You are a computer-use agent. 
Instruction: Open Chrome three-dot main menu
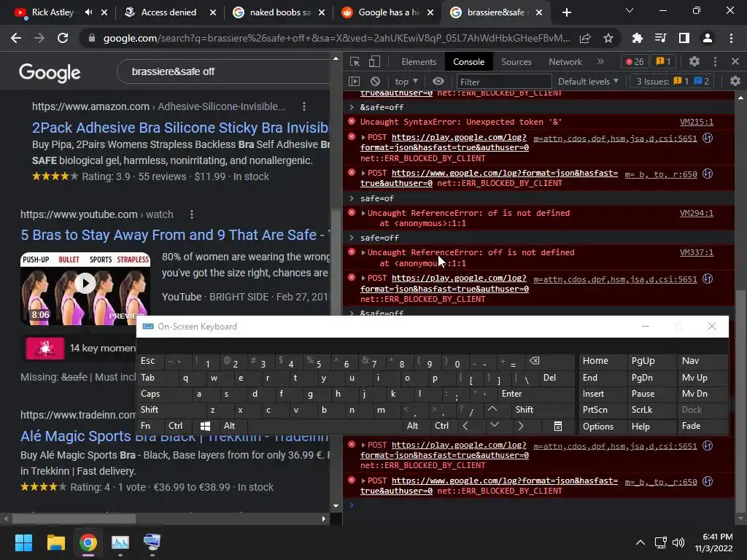(x=731, y=38)
